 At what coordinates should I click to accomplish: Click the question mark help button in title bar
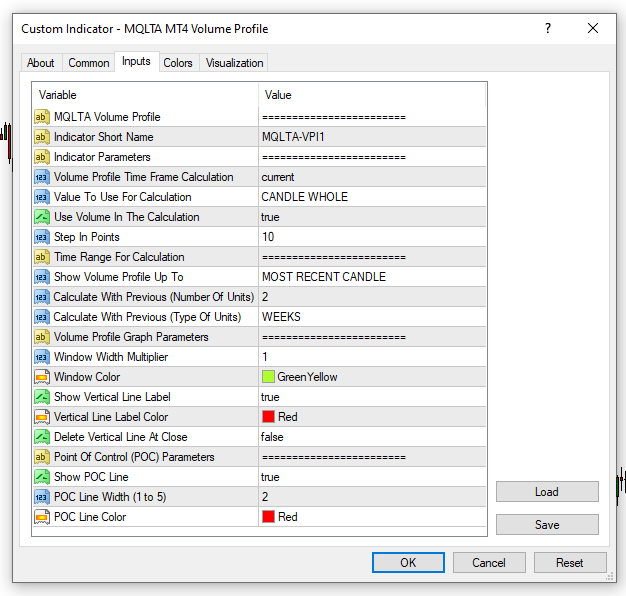point(548,28)
